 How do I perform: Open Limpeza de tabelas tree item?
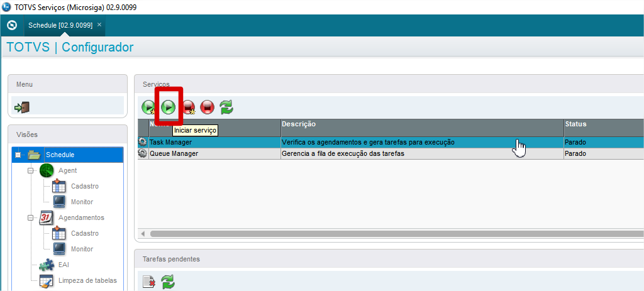tap(87, 281)
